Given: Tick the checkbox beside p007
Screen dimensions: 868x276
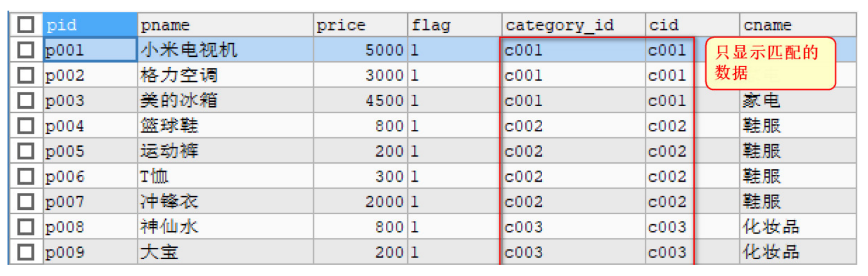Looking at the screenshot, I should (26, 202).
